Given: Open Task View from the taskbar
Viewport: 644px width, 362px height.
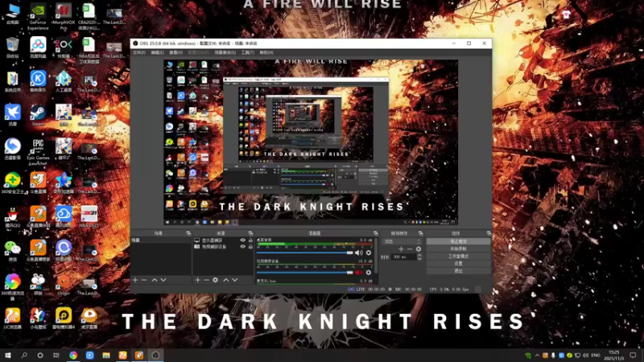Looking at the screenshot, I should point(56,356).
